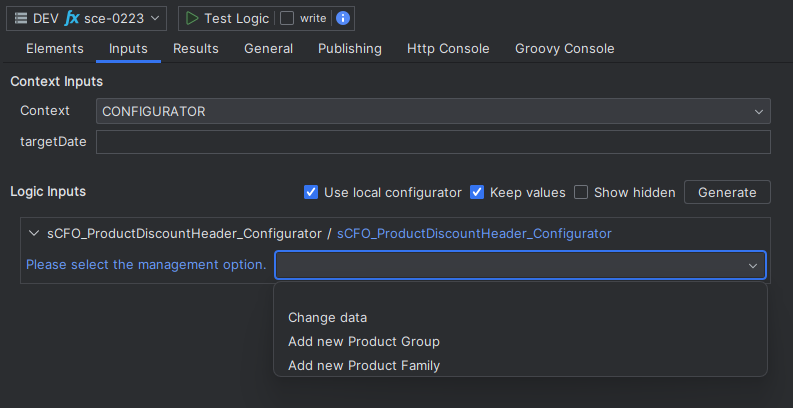Click the Test Logic button label
The height and width of the screenshot is (408, 793).
237,19
